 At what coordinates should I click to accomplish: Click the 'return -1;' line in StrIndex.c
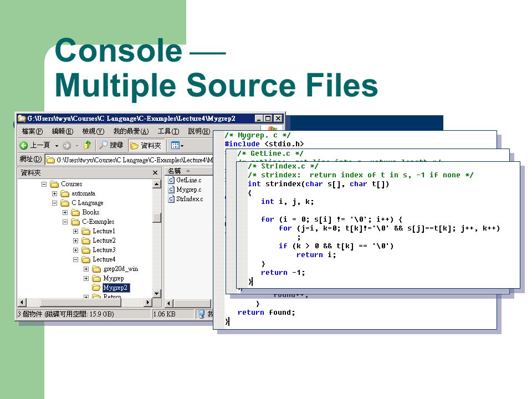click(x=283, y=273)
